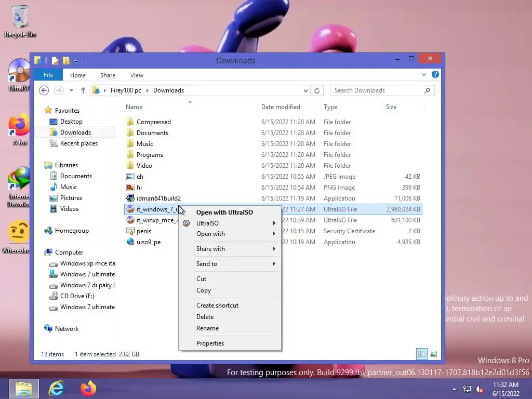Viewport: 532px width, 399px height.
Task: Switch to the View ribbon tab
Action: (137, 75)
